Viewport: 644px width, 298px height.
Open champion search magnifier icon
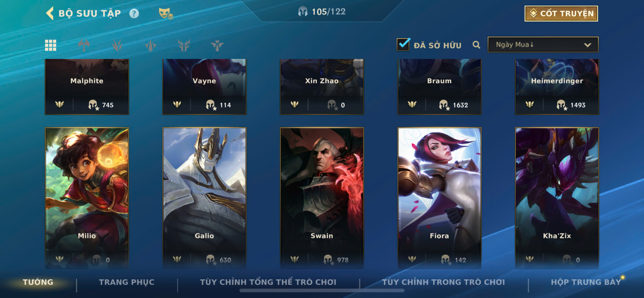tap(476, 45)
